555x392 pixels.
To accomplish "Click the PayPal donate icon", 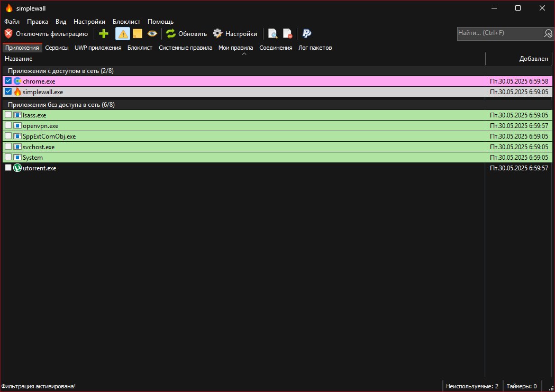I will pyautogui.click(x=306, y=34).
